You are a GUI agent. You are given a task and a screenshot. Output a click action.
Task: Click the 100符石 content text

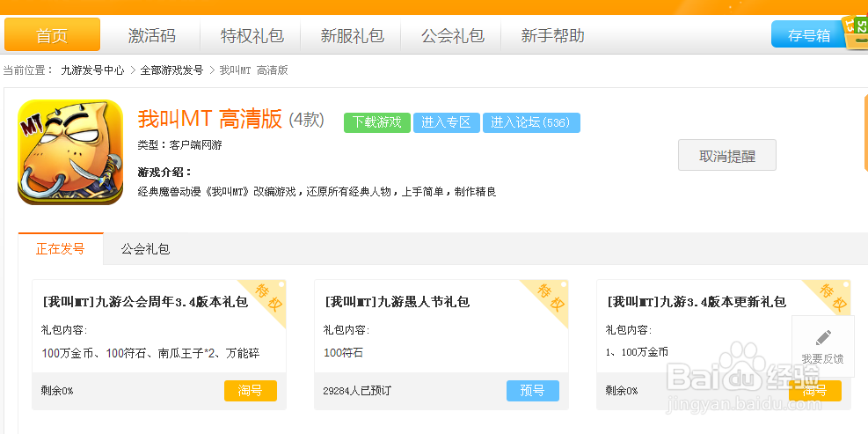point(343,352)
